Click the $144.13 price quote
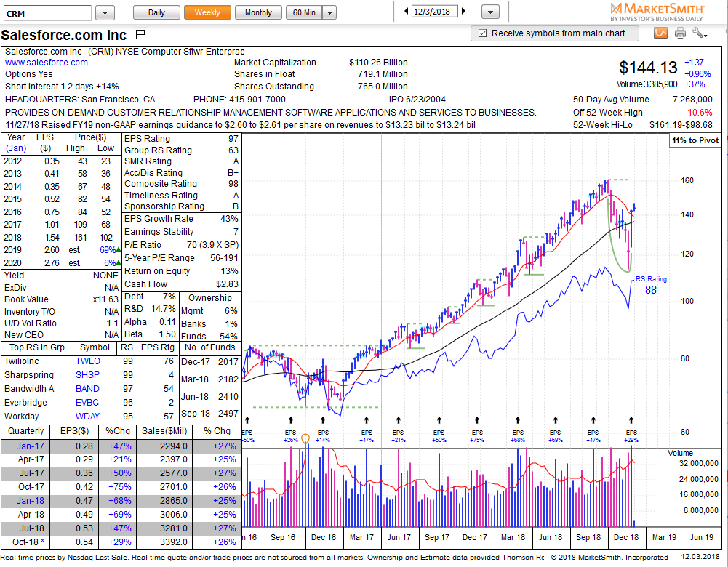The width and height of the screenshot is (728, 567). pyautogui.click(x=648, y=68)
